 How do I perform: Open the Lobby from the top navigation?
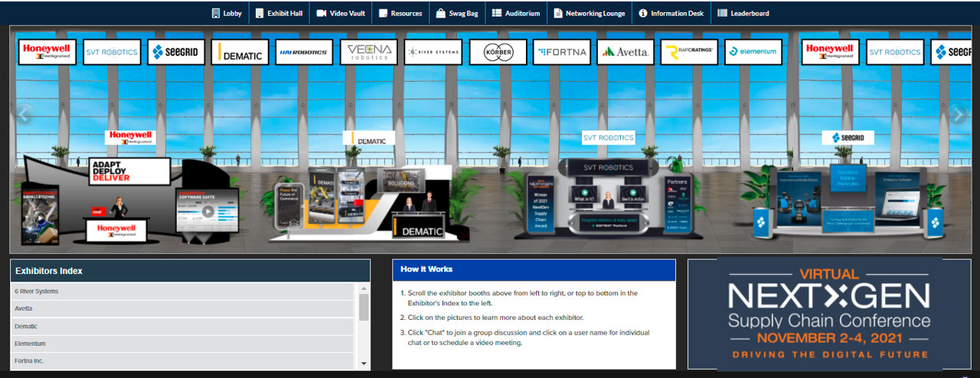[x=227, y=13]
